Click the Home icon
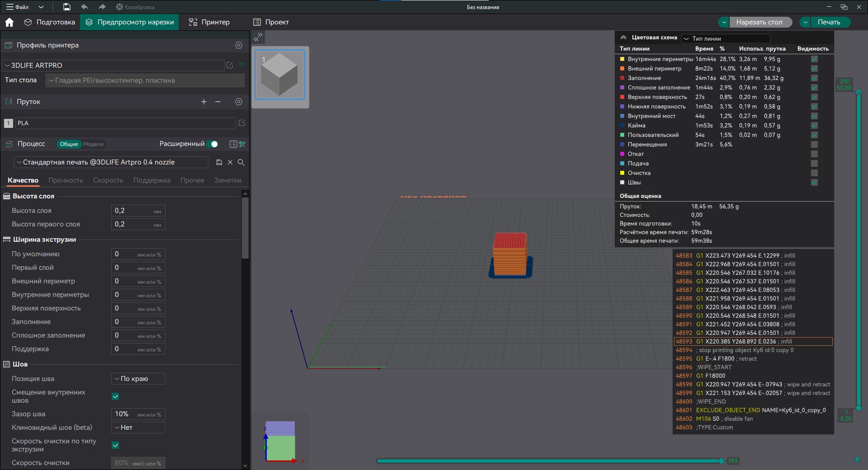868x470 pixels. click(x=9, y=22)
